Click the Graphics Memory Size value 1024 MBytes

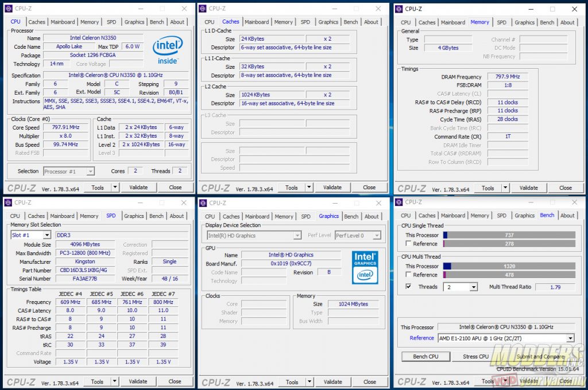tap(353, 304)
